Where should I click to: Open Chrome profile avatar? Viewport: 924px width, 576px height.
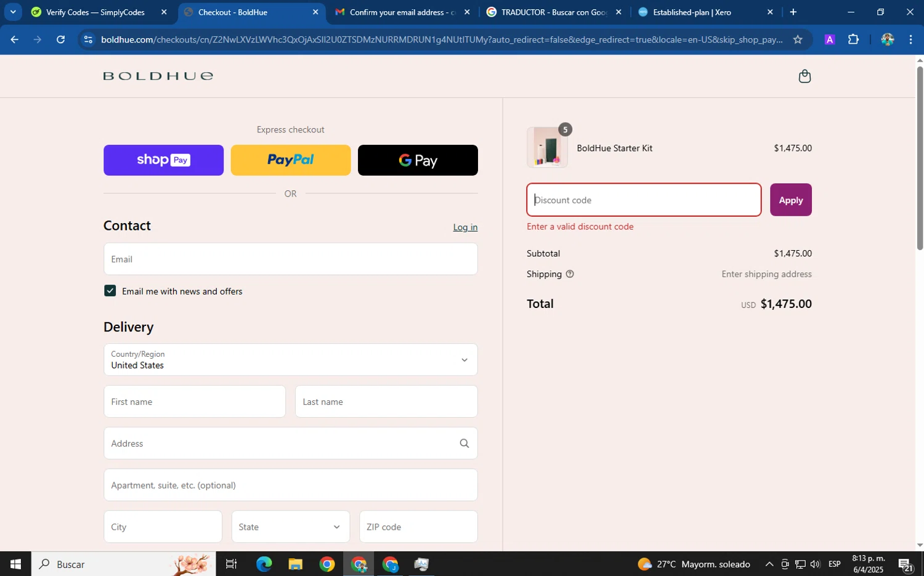(888, 39)
